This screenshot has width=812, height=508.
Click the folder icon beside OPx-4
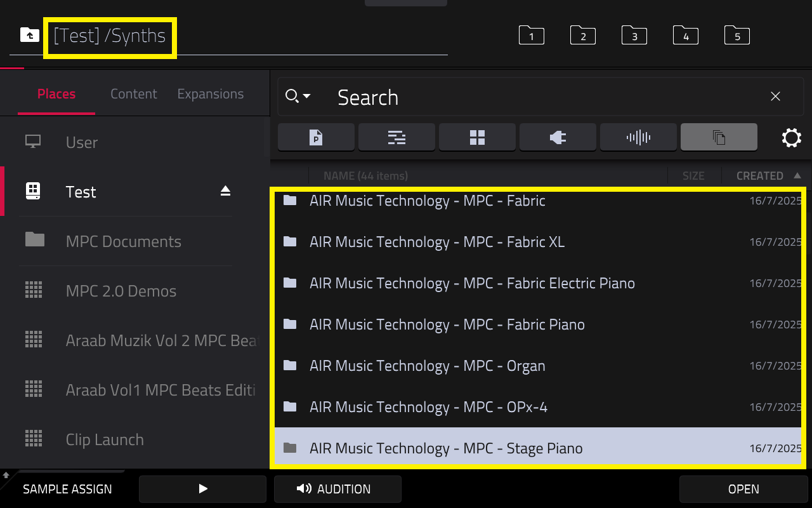[290, 406]
